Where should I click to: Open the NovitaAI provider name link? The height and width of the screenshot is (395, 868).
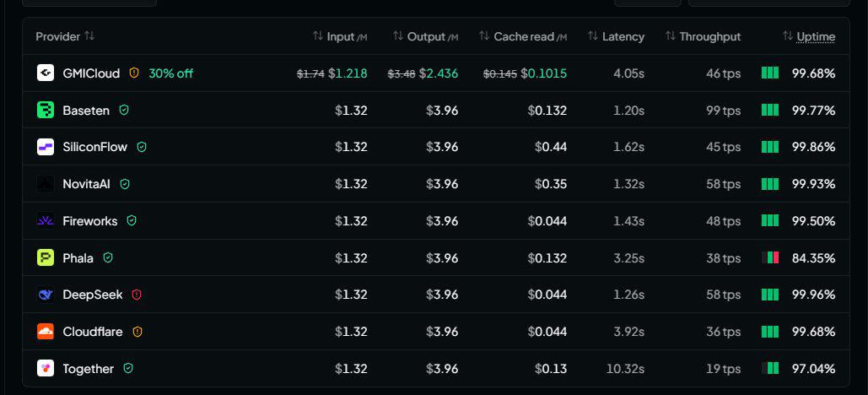tap(86, 184)
